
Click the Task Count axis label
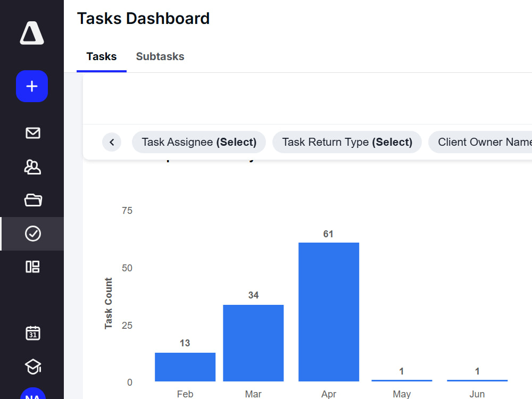(108, 303)
